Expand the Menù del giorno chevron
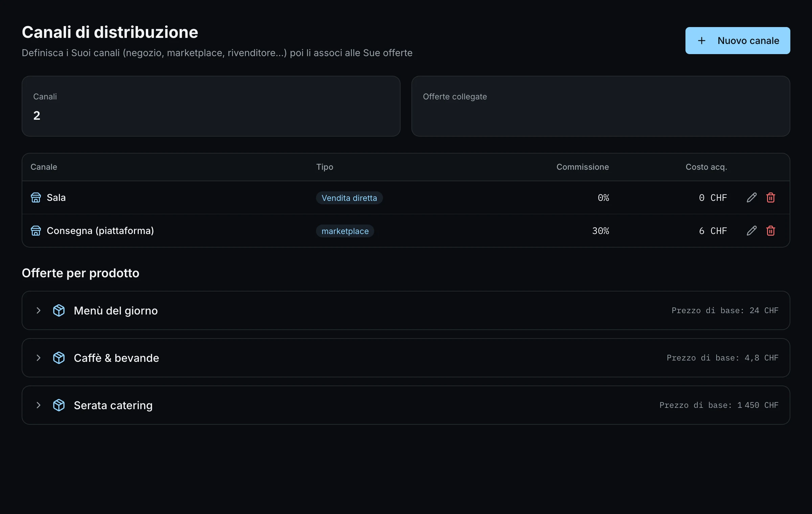 38,310
